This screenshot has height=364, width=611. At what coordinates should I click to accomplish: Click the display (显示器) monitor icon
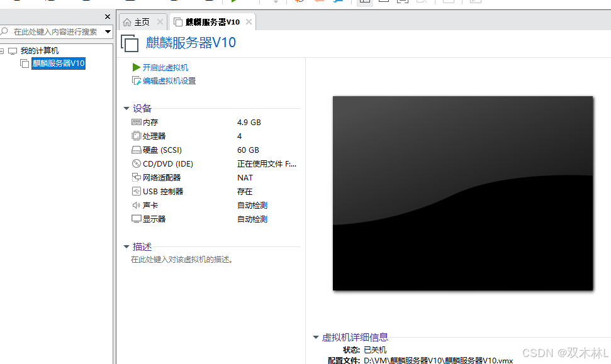[137, 219]
